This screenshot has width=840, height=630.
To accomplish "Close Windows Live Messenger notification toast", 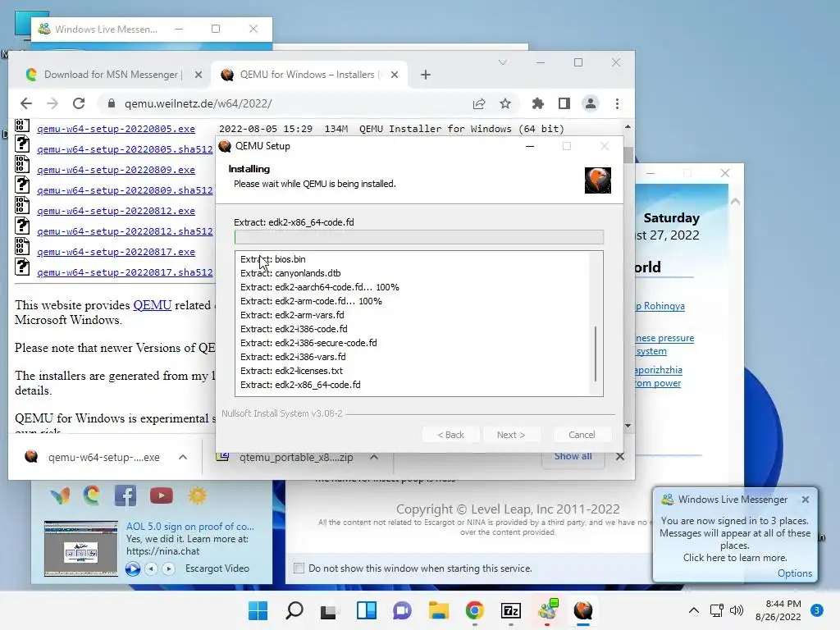I will (806, 500).
